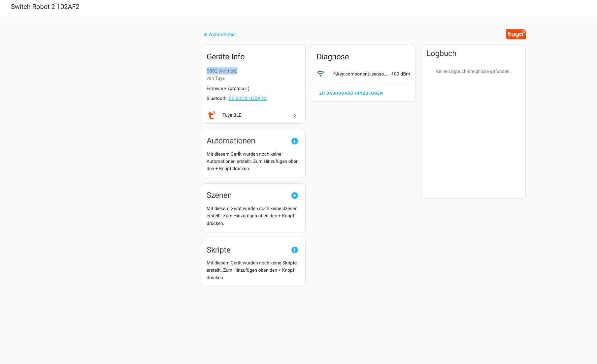Image resolution: width=597 pixels, height=364 pixels.
Task: Click the Automationen card heading
Action: (231, 141)
